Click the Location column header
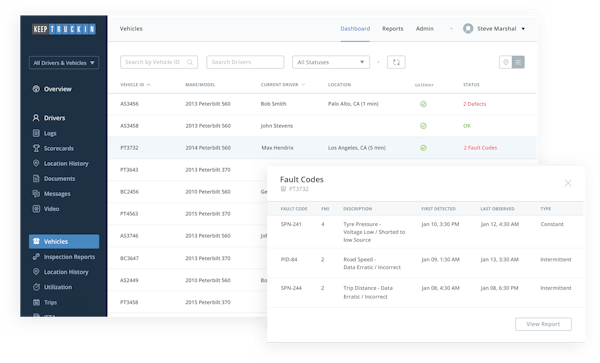 (339, 85)
